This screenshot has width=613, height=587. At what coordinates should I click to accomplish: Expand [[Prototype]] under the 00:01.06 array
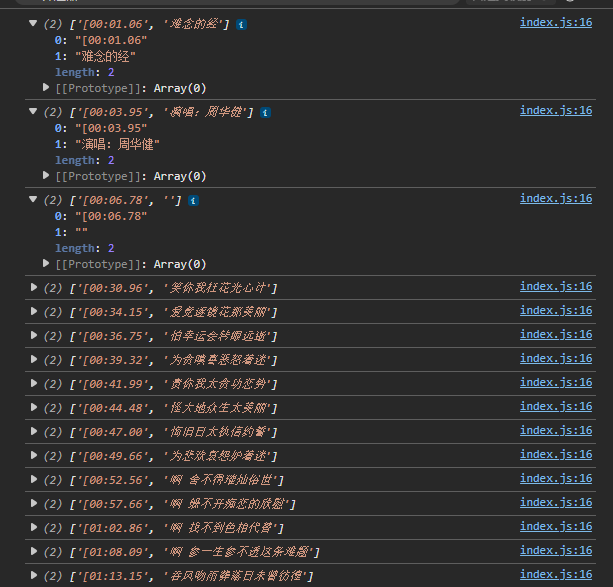coord(46,87)
